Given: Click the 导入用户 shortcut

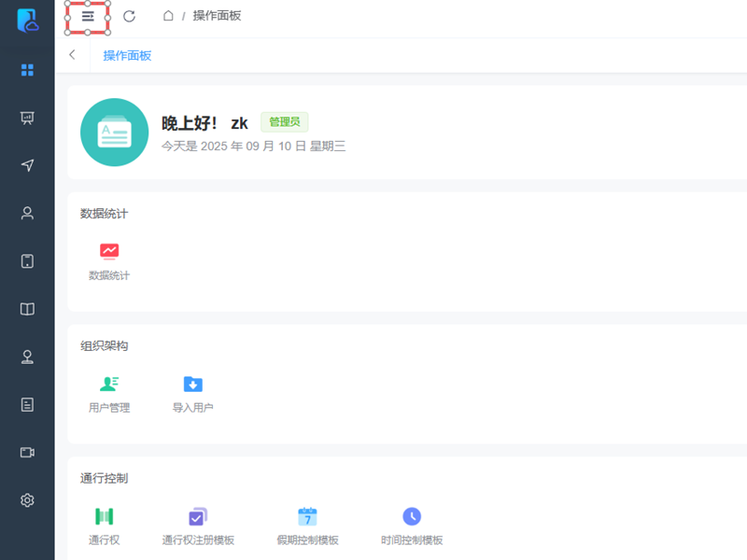Looking at the screenshot, I should [x=193, y=393].
